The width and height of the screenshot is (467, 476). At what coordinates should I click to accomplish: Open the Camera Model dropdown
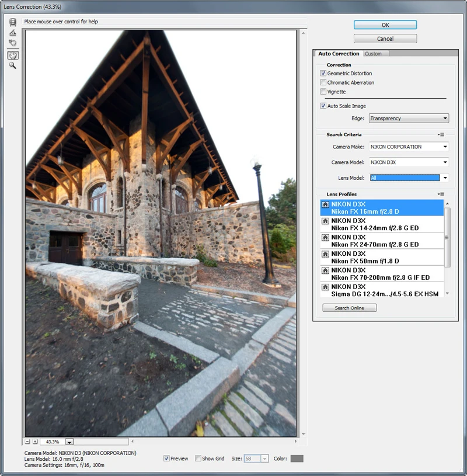click(x=409, y=162)
